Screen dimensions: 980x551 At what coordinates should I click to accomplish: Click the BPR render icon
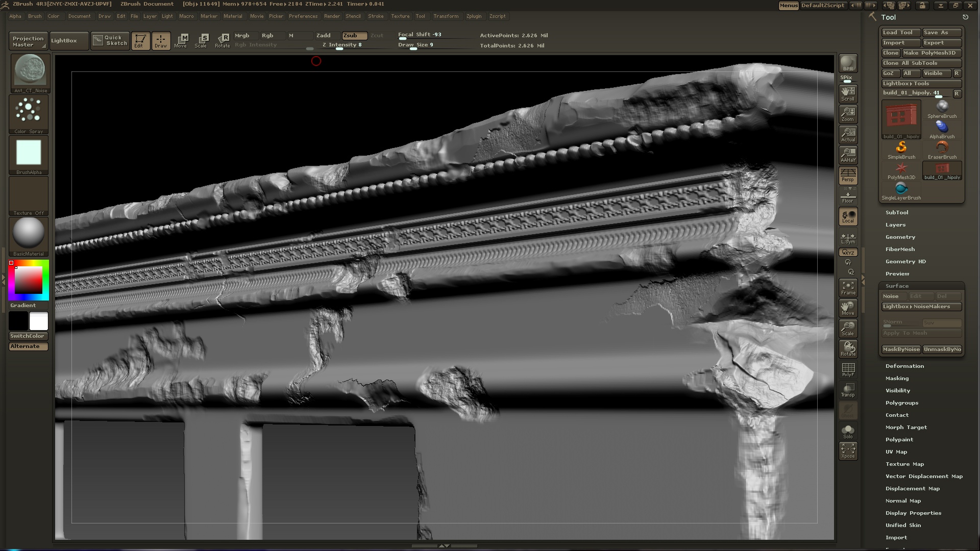[848, 63]
